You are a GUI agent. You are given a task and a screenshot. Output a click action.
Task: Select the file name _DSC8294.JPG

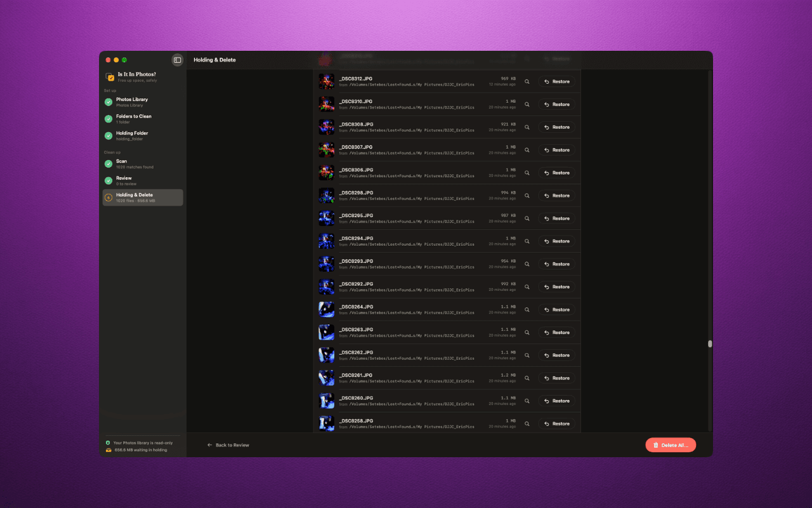point(356,238)
